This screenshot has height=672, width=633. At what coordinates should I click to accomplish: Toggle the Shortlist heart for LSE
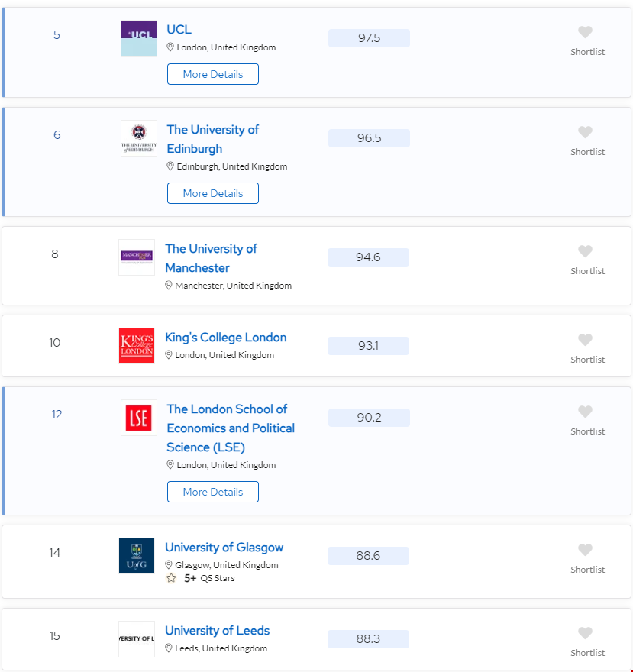pos(586,411)
